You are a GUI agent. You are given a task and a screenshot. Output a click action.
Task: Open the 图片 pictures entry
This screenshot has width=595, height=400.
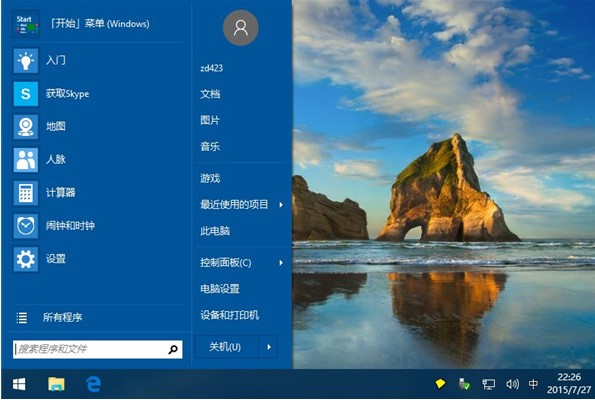click(x=210, y=120)
